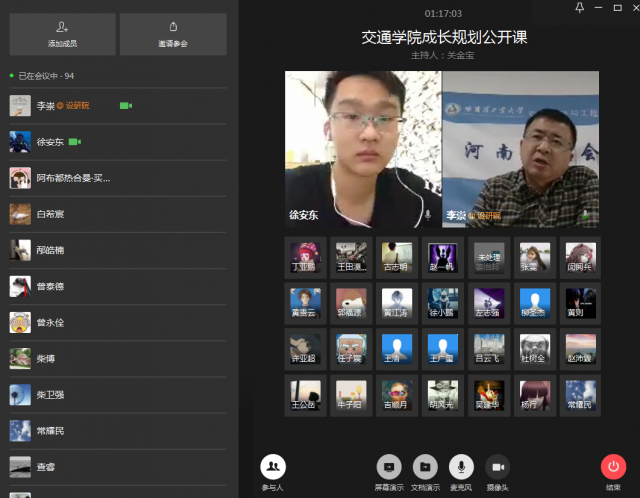Select 丁亚鹏 avatar tile in grid

tap(305, 258)
